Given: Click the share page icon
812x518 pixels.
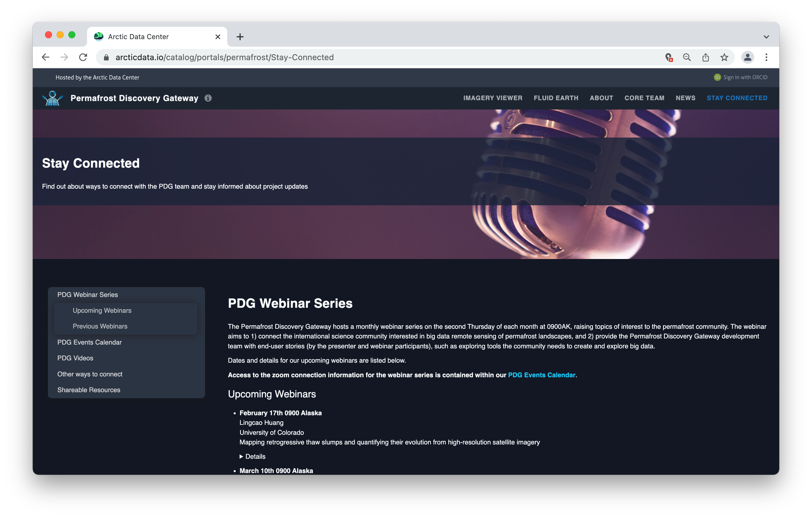Looking at the screenshot, I should (x=705, y=57).
